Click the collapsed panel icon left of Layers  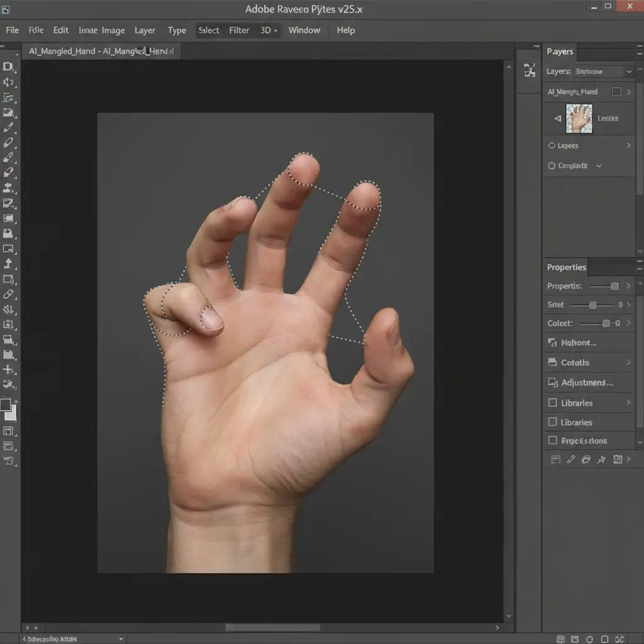click(529, 70)
